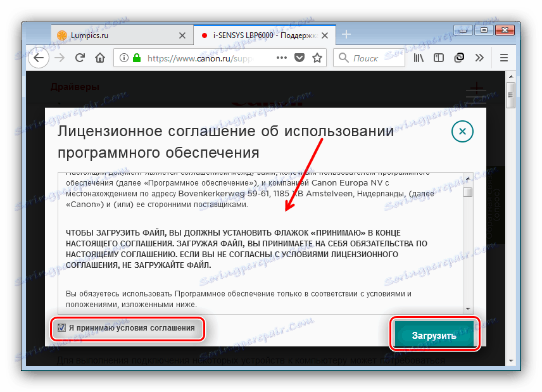Image resolution: width=542 pixels, height=392 pixels.
Task: Check 'Я принимаю условия соглашения' checkbox
Action: (61, 327)
